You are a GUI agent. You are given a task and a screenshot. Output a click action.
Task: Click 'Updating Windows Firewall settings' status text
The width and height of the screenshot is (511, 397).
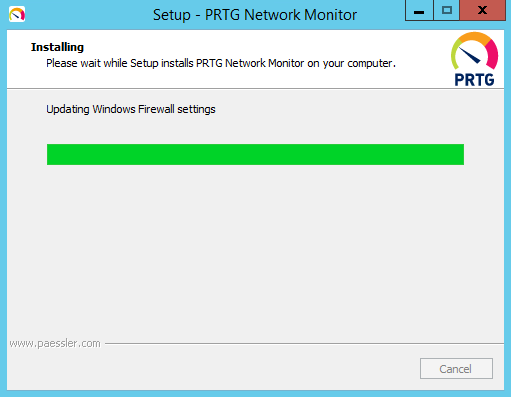tap(131, 109)
